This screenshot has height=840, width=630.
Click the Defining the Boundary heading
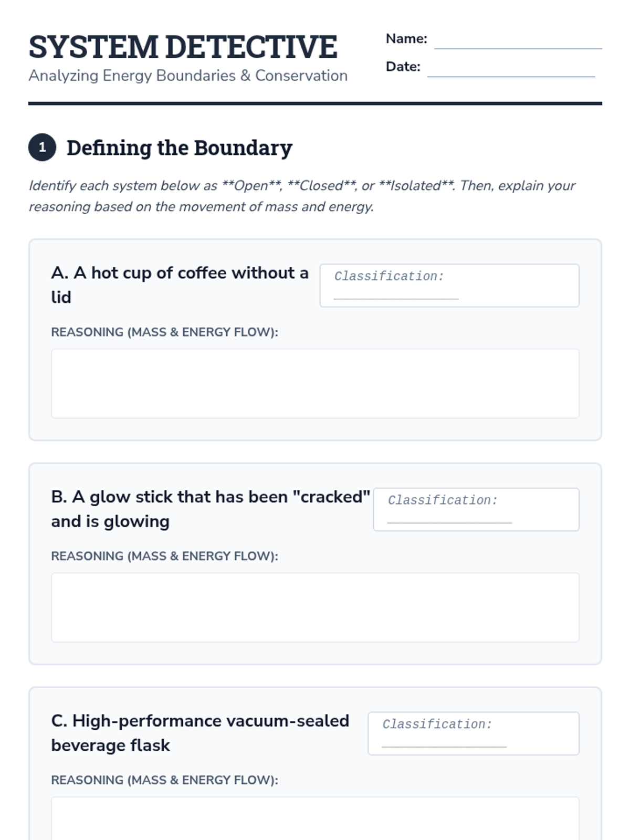[179, 148]
